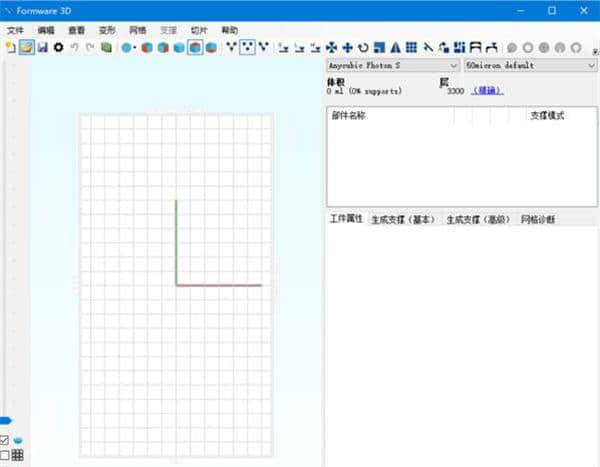Open the 文件 menu

coord(15,31)
